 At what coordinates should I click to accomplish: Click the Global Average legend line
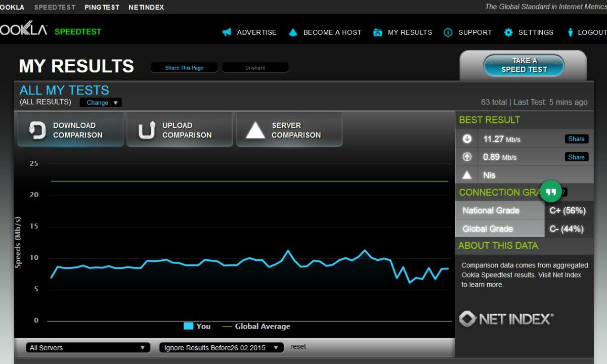coord(227,327)
